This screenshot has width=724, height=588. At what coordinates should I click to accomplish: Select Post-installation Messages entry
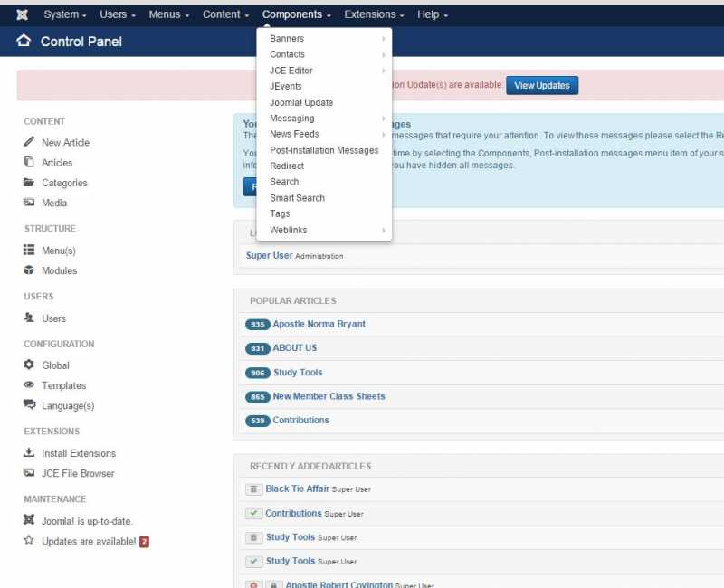[324, 150]
